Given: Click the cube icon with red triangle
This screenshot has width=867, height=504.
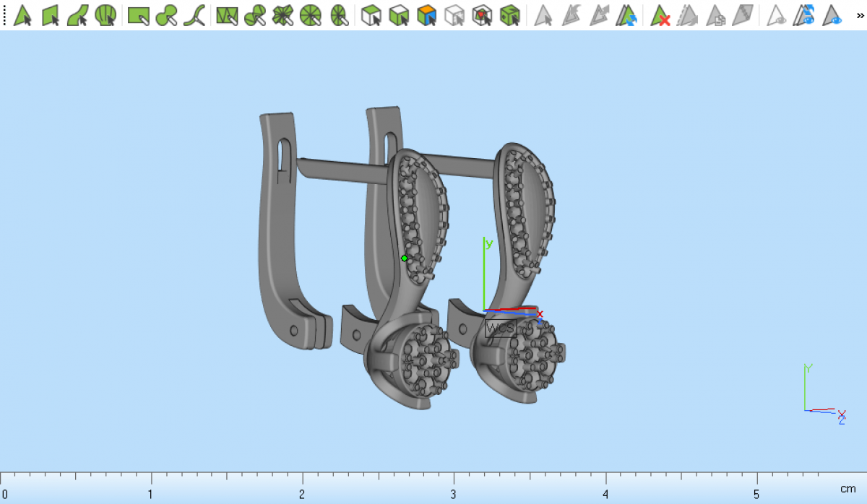Looking at the screenshot, I should (482, 15).
